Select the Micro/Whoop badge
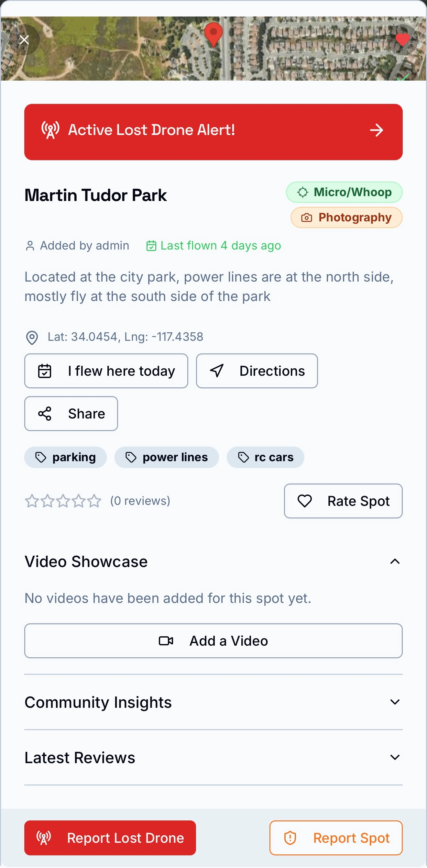The image size is (427, 868). [x=344, y=192]
